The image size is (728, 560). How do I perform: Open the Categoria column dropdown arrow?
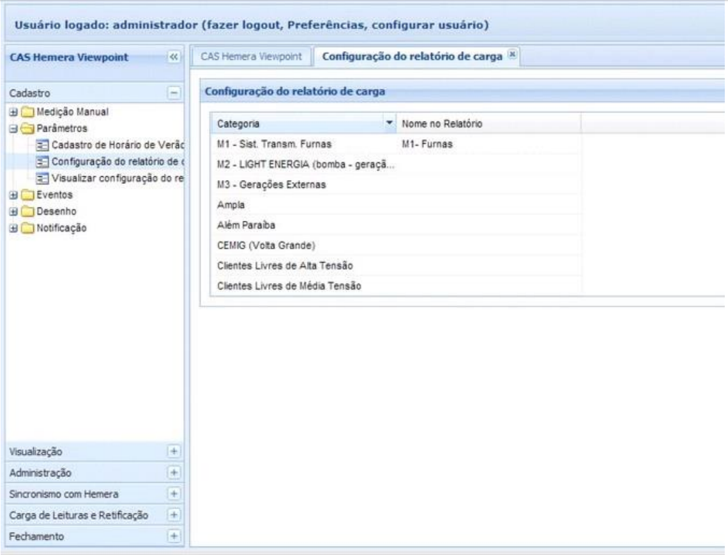[x=388, y=123]
